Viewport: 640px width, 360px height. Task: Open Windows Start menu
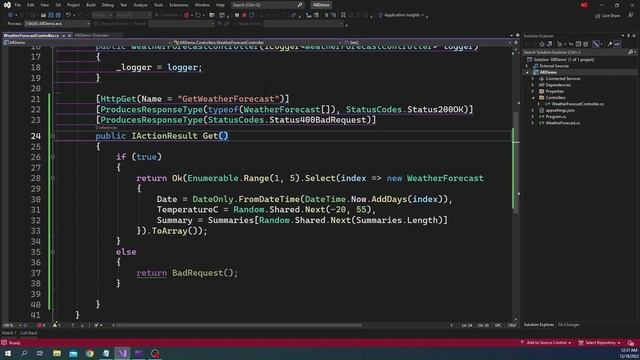coord(8,353)
